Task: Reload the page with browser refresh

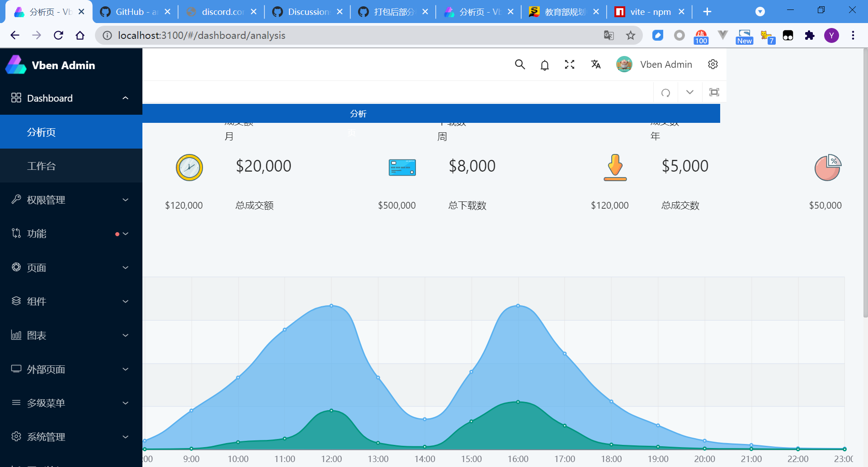Action: (x=58, y=35)
